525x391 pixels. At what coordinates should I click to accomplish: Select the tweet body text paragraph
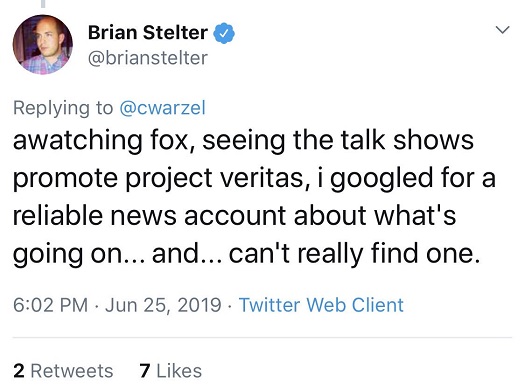click(254, 197)
